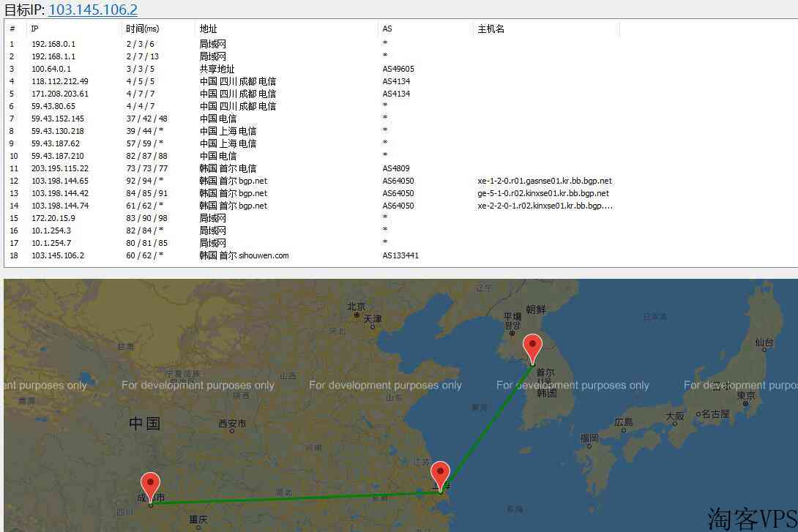The width and height of the screenshot is (798, 532).
Task: Select hop row IP 10.1.254.7
Action: (51, 243)
